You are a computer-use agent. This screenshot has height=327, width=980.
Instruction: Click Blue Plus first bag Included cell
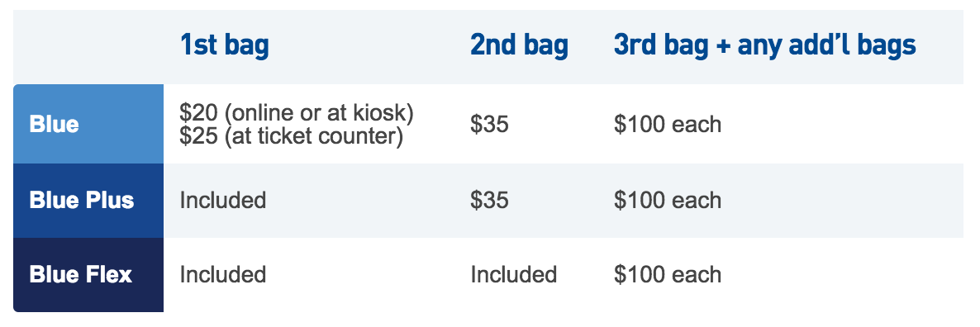click(223, 201)
